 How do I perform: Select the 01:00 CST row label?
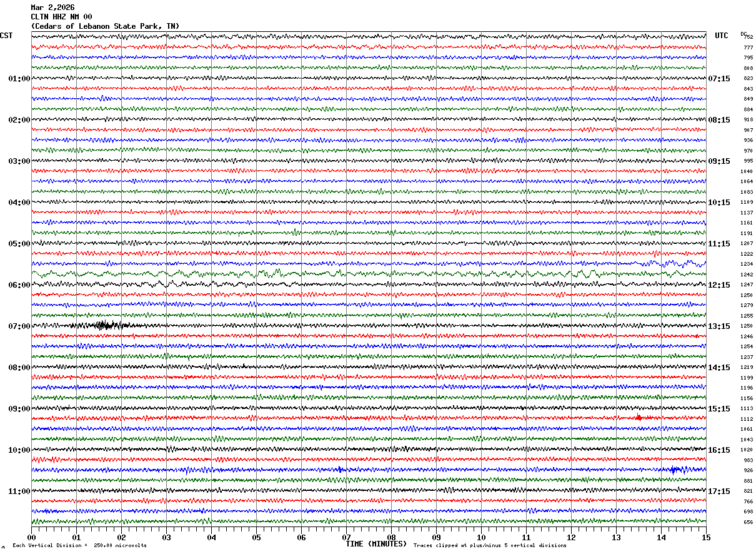(x=19, y=79)
